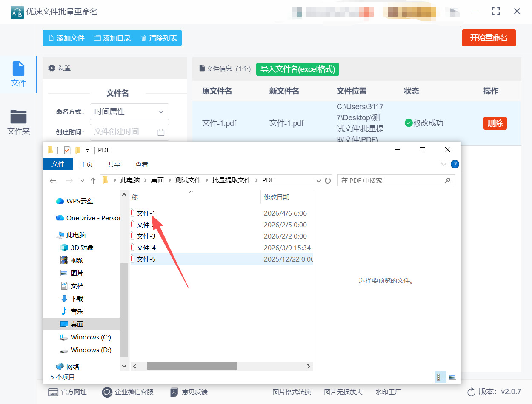Refresh the PDF folder view
Viewport: 532px width, 404px height.
tap(328, 181)
